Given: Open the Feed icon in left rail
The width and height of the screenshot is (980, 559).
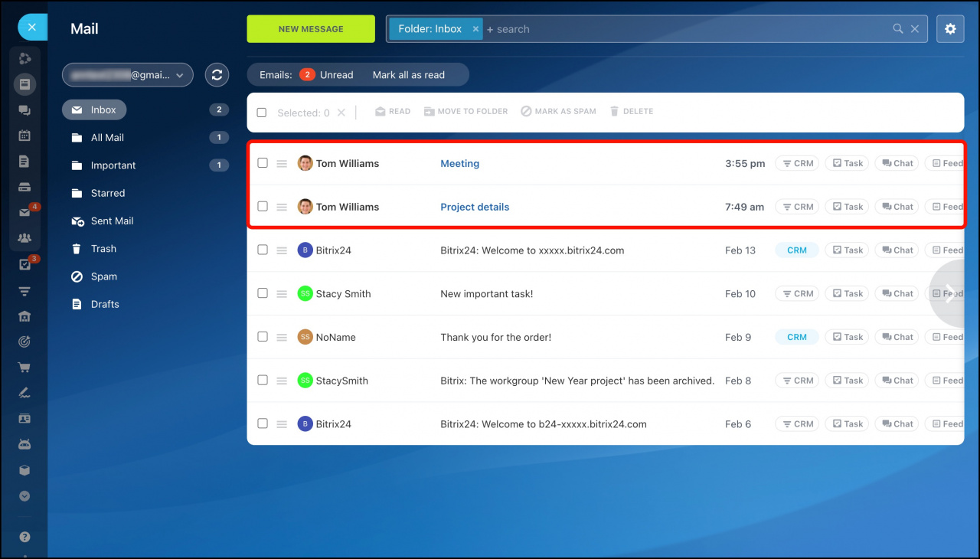Looking at the screenshot, I should tap(24, 84).
